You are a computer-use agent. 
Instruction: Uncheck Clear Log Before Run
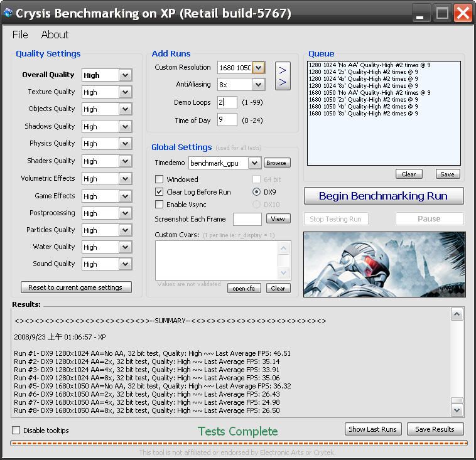click(x=159, y=192)
